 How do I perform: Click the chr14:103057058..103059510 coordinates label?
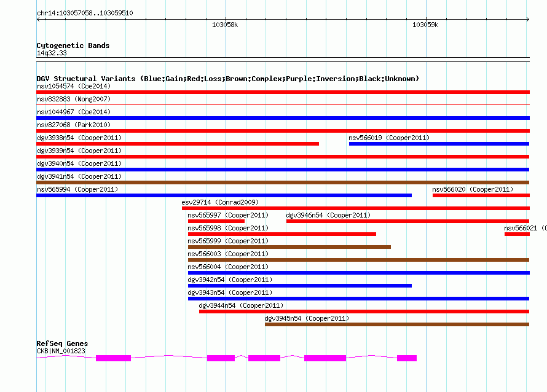click(x=85, y=13)
